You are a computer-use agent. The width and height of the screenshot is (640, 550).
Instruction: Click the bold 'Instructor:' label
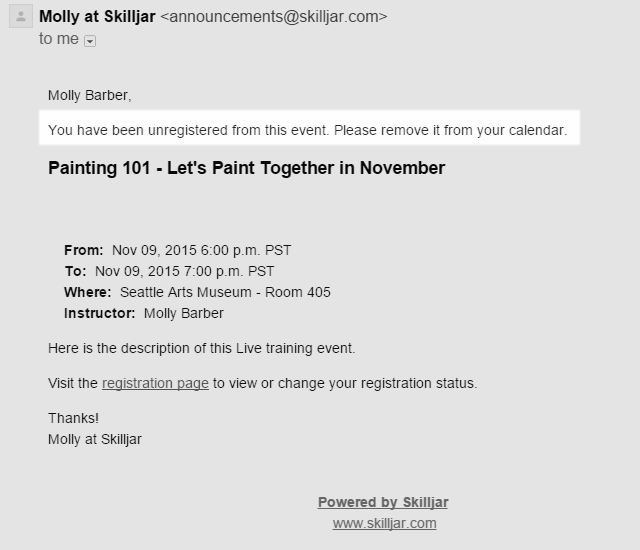click(x=100, y=313)
